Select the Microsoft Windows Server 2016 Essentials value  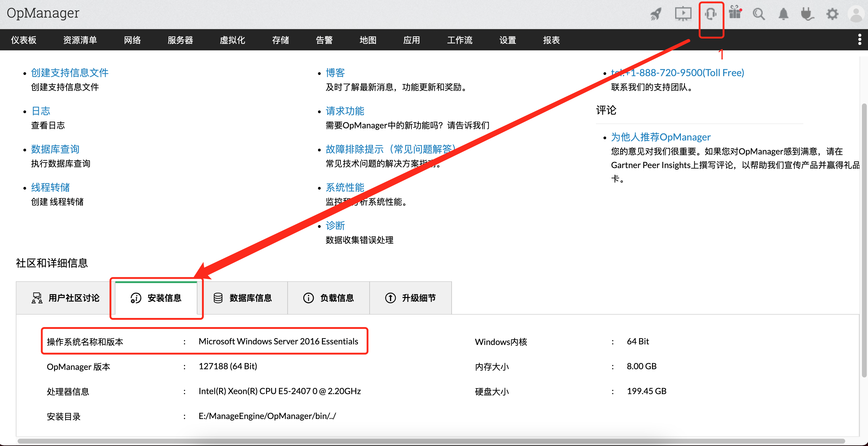[x=278, y=341]
